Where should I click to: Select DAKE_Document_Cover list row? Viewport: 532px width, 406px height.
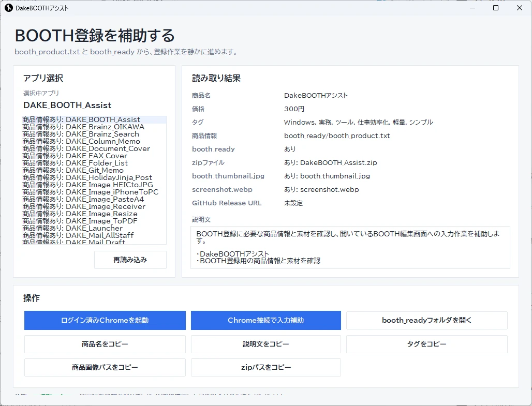coord(94,148)
